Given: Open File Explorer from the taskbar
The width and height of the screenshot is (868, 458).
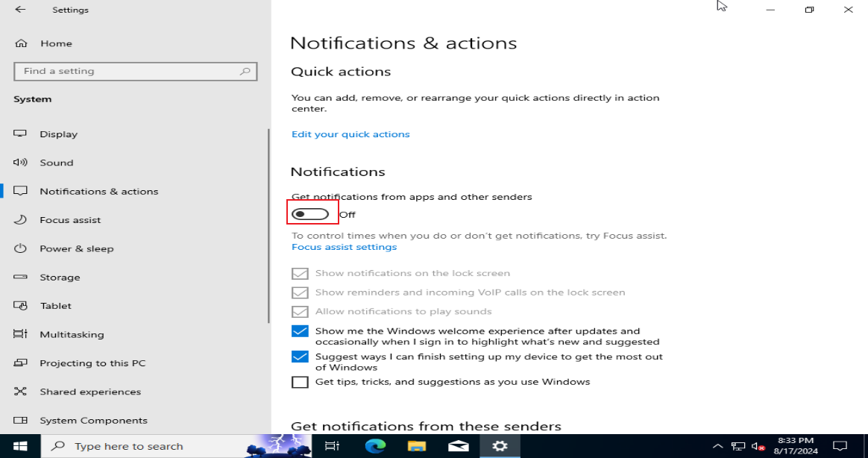Looking at the screenshot, I should point(417,446).
